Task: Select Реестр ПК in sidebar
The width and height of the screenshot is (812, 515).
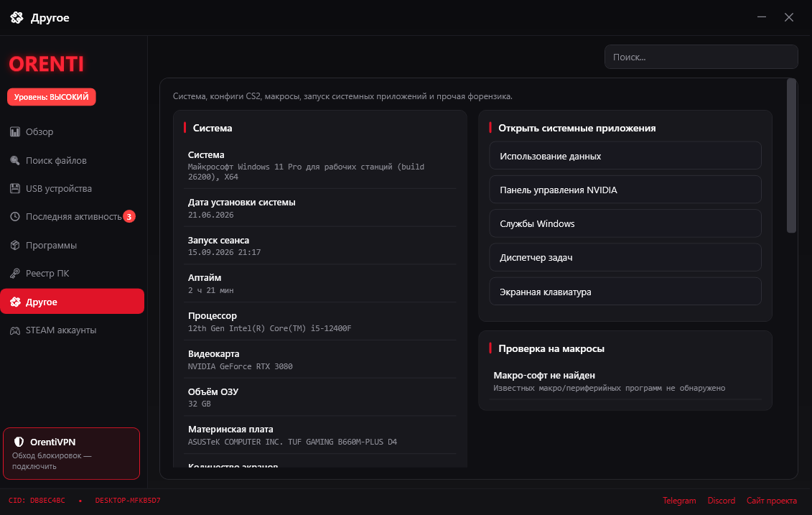Action: [x=72, y=273]
